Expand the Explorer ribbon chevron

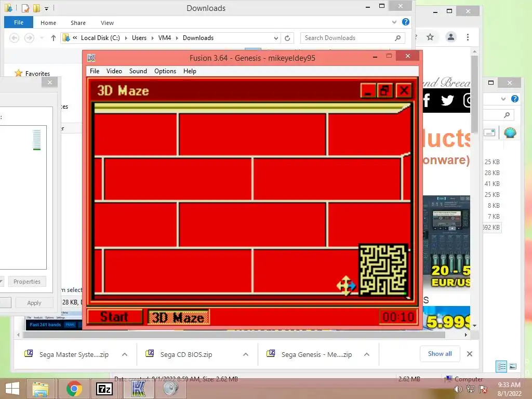(x=394, y=22)
